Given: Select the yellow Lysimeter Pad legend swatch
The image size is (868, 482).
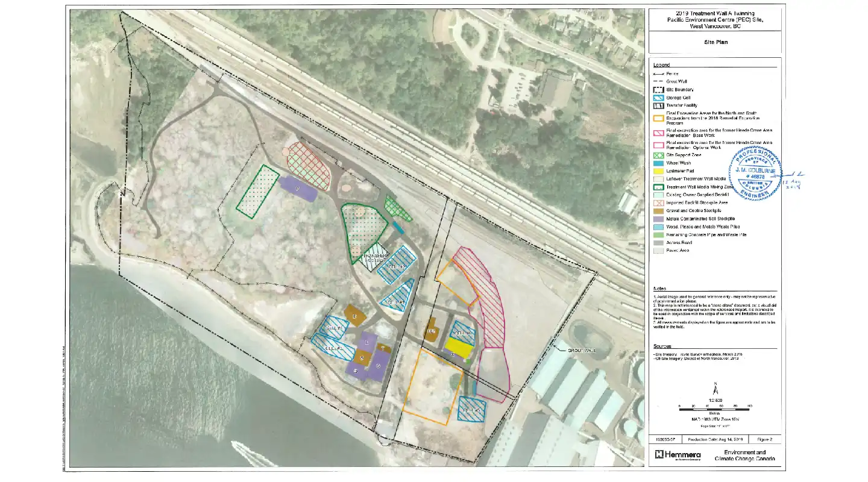Looking at the screenshot, I should (x=659, y=171).
